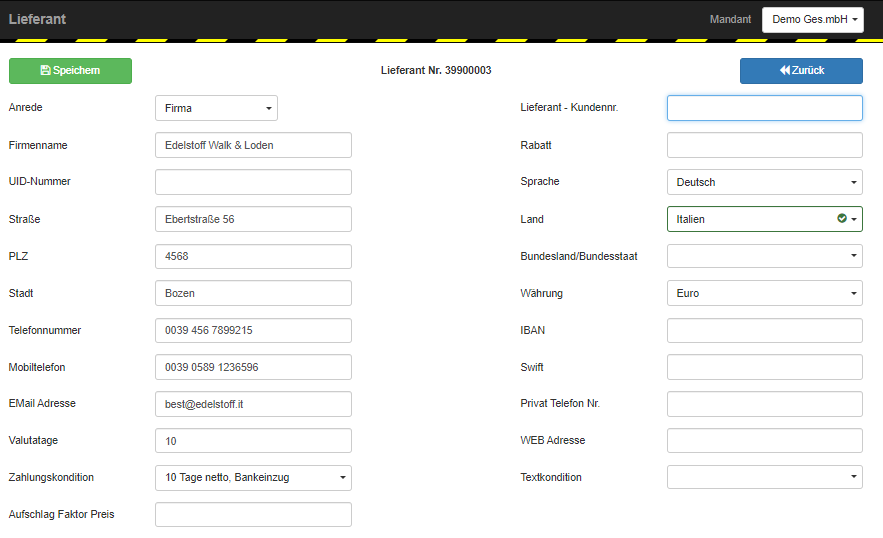Click the Rabatt input field
883x538 pixels.
(x=764, y=145)
